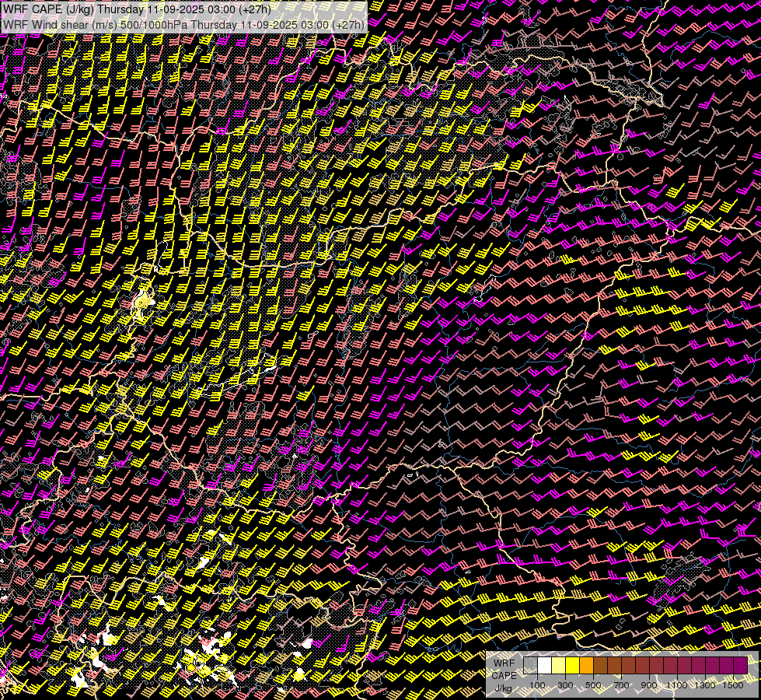Click the WRF CAPE title line
The image size is (761, 700).
(x=137, y=9)
